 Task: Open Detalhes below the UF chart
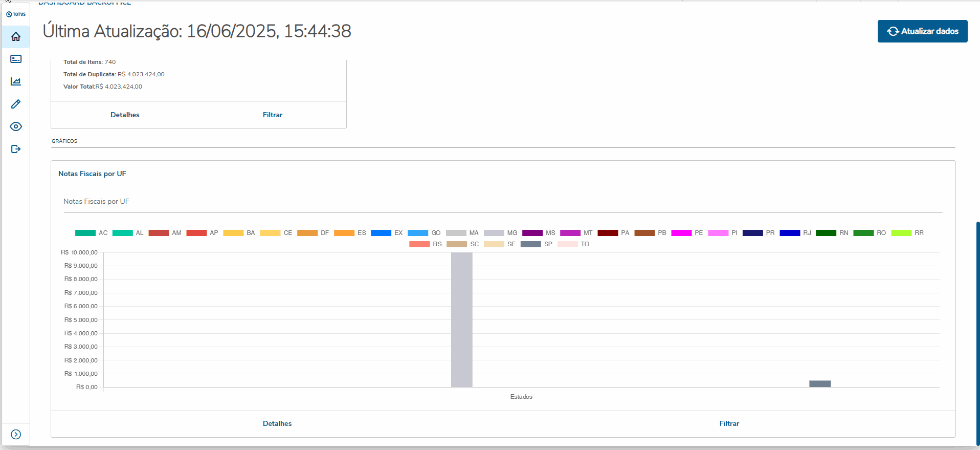(277, 424)
